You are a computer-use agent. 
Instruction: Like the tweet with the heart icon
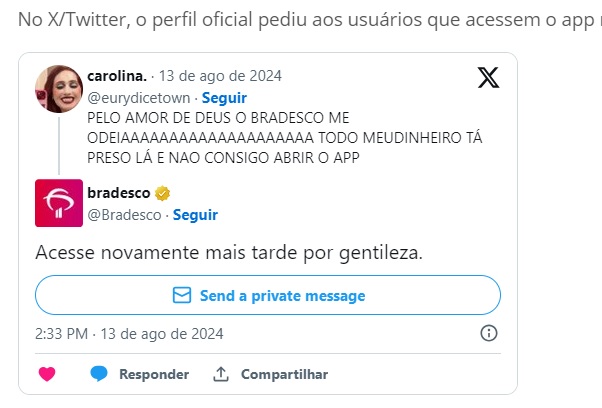point(46,374)
